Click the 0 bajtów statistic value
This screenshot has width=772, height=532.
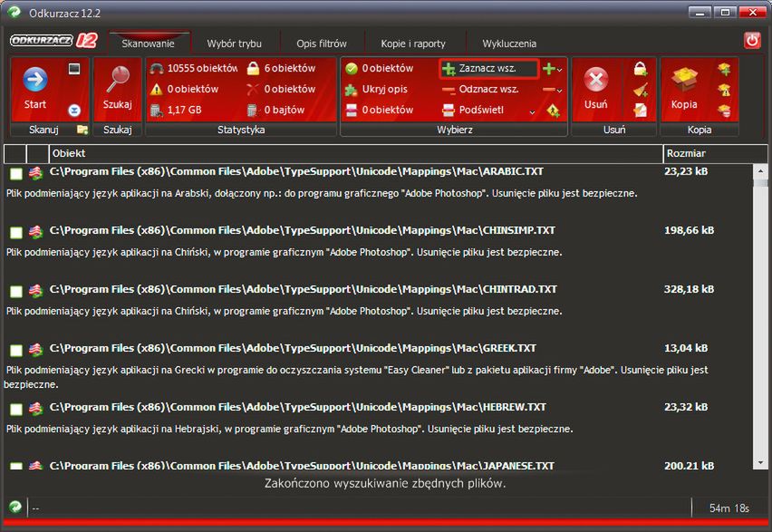285,110
